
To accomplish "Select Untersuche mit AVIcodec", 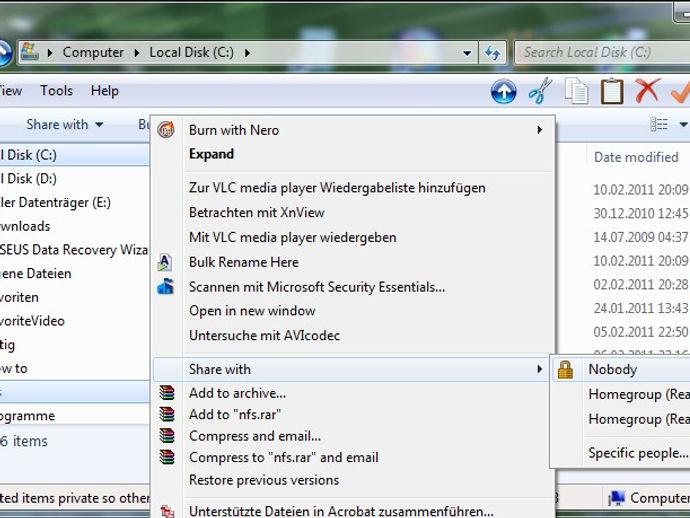I will [354, 336].
